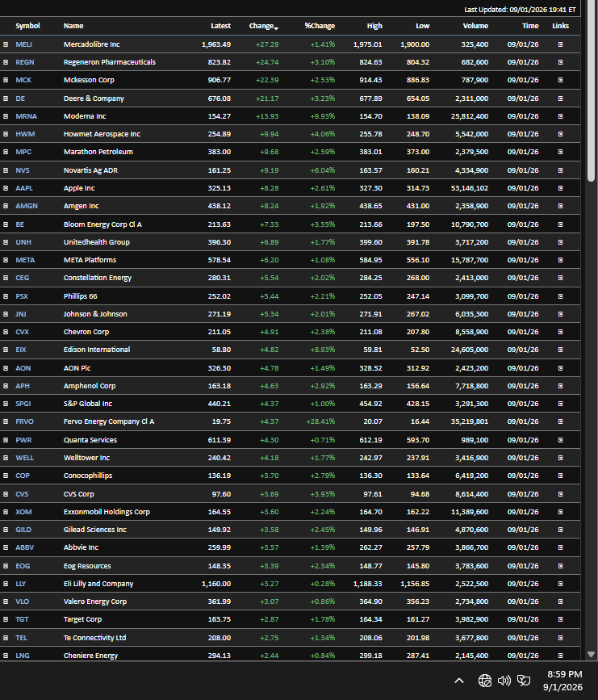Open links icon for Amgen Inc
Image resolution: width=598 pixels, height=700 pixels.
pos(561,206)
